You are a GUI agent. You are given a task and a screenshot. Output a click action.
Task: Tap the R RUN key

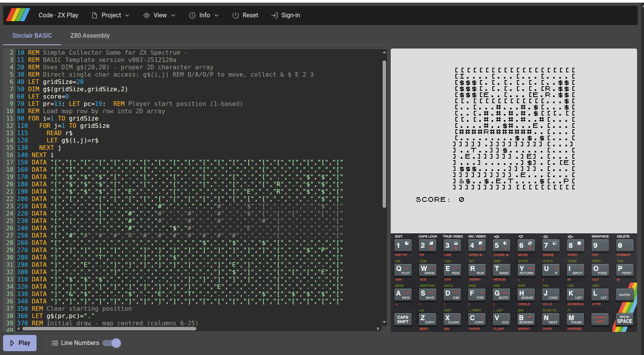pyautogui.click(x=477, y=270)
